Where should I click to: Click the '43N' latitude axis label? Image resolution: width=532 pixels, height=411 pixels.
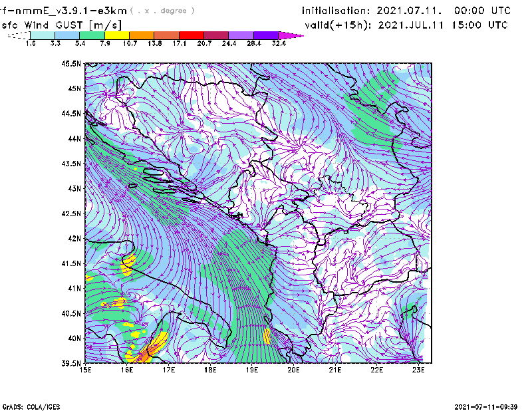[74, 188]
